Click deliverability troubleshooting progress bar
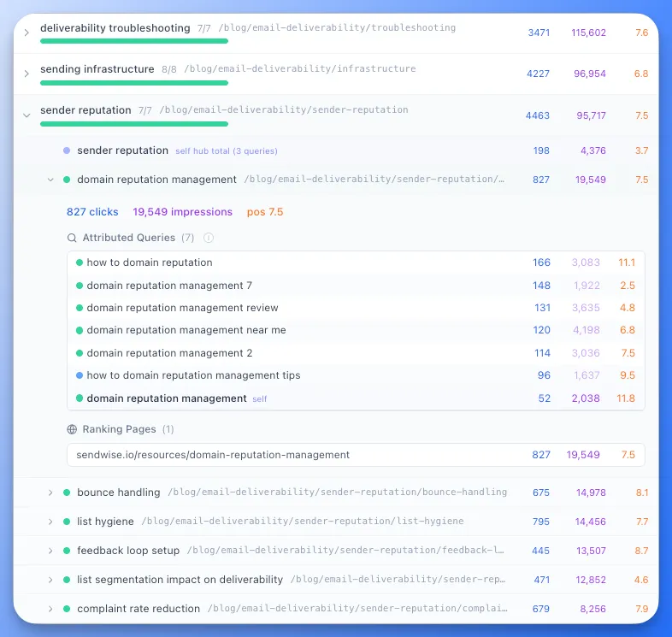The image size is (672, 637). click(x=134, y=41)
